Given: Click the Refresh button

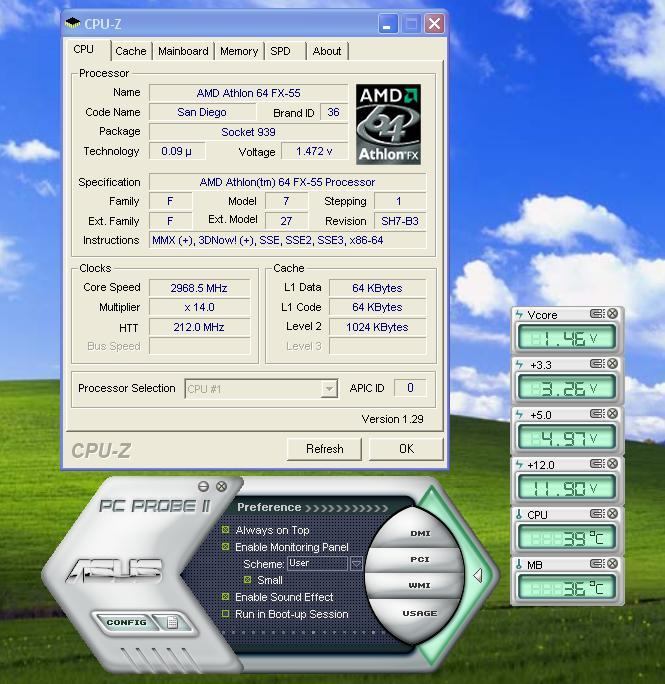Looking at the screenshot, I should [x=324, y=449].
